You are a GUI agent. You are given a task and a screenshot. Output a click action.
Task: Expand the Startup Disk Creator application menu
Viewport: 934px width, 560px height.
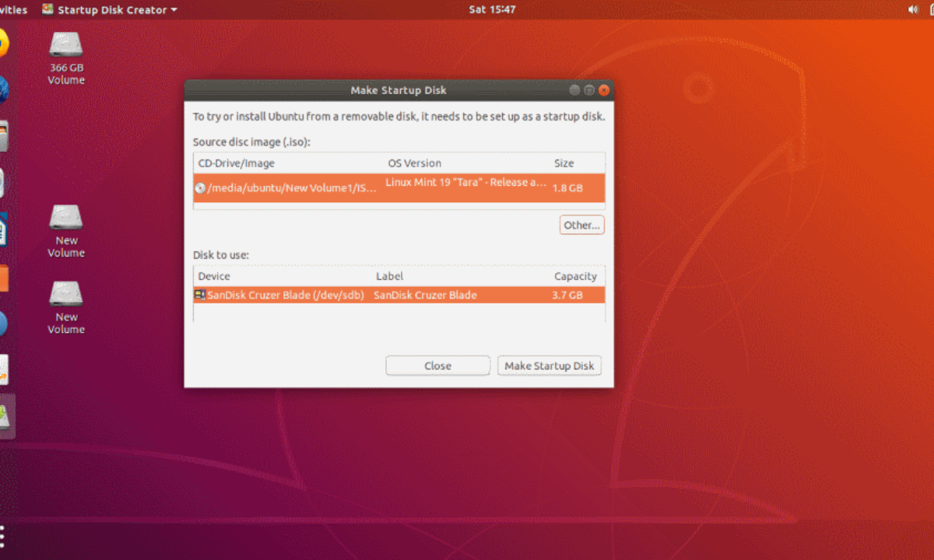click(109, 9)
